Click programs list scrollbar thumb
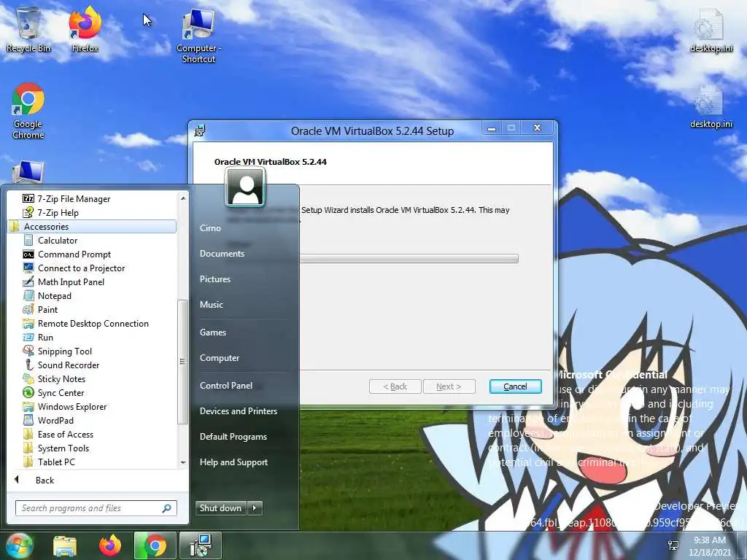747x560 pixels. (182, 362)
